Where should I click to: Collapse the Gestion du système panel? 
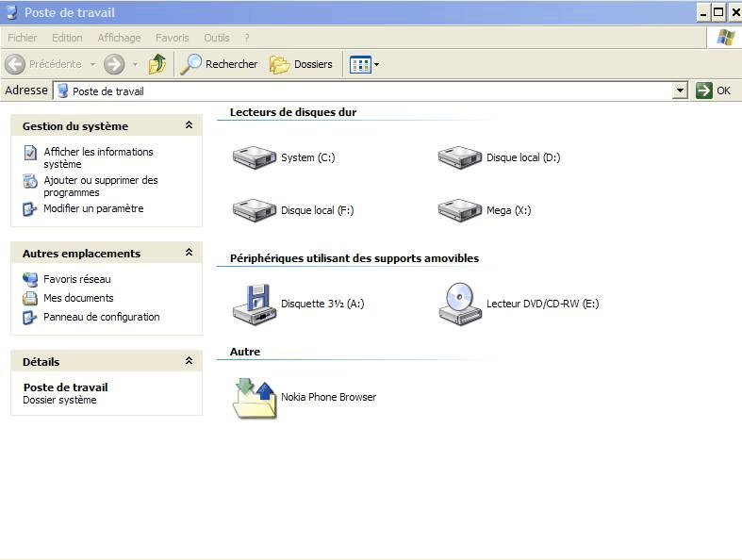pos(189,125)
